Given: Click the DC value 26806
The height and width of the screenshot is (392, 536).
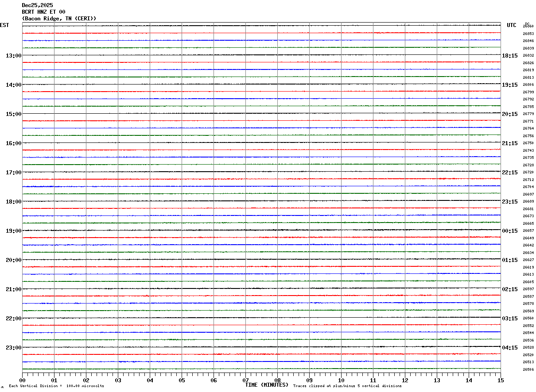Looking at the screenshot, I should 528,85.
